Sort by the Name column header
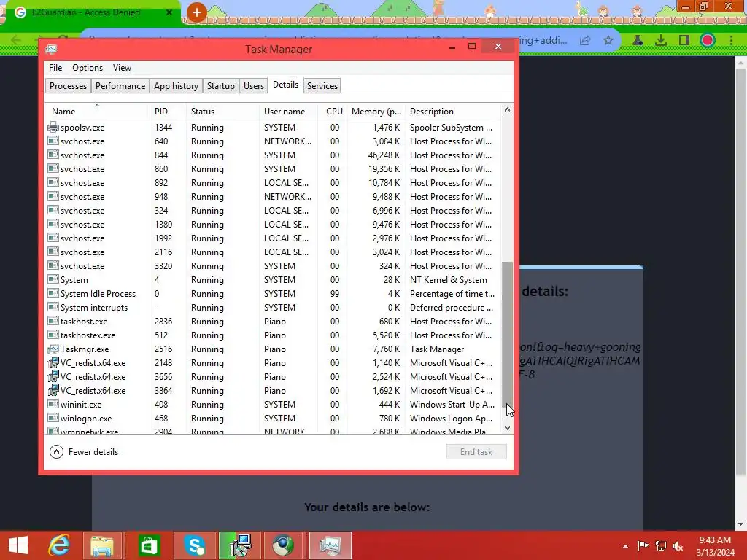The width and height of the screenshot is (747, 560). 97,112
